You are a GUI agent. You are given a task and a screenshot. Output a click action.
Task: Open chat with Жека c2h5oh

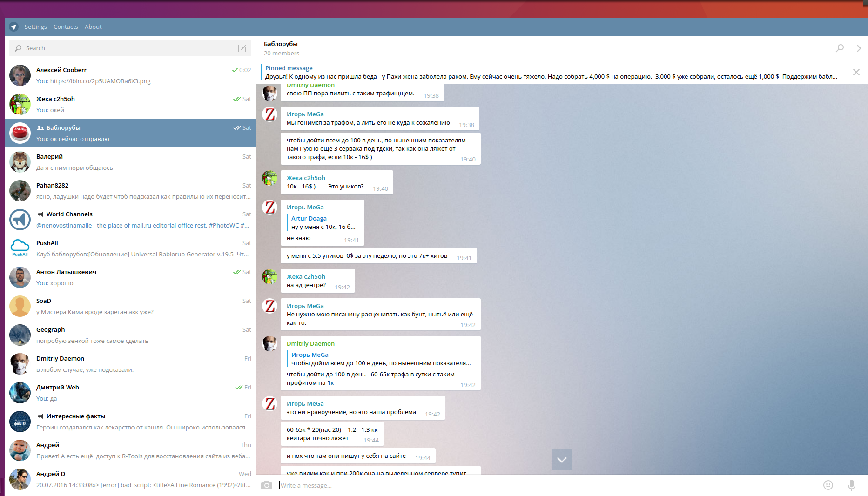coord(130,104)
